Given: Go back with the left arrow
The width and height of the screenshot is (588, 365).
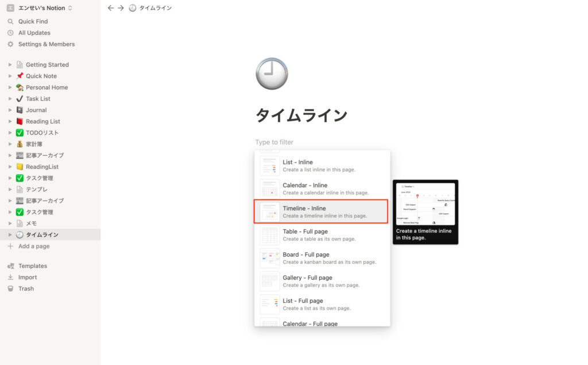Looking at the screenshot, I should (x=110, y=8).
